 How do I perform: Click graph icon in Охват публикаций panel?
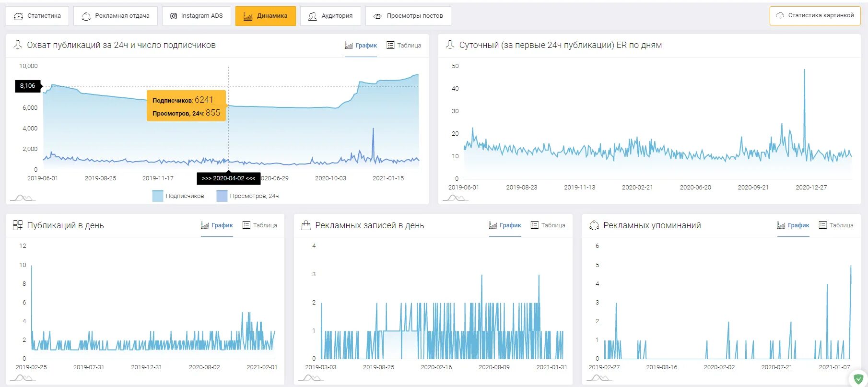pyautogui.click(x=349, y=46)
